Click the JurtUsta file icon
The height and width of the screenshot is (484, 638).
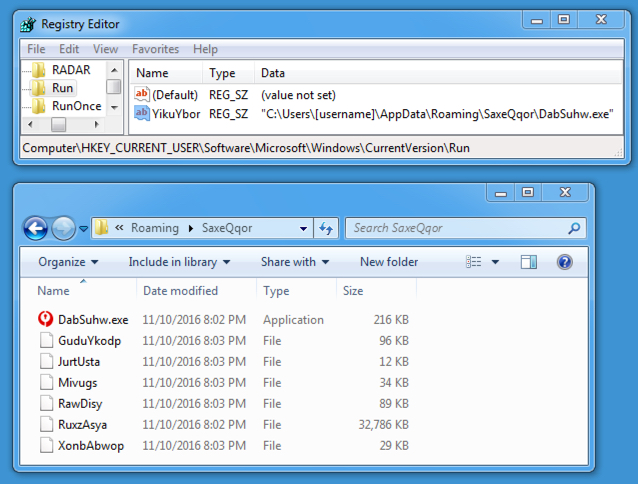(46, 362)
